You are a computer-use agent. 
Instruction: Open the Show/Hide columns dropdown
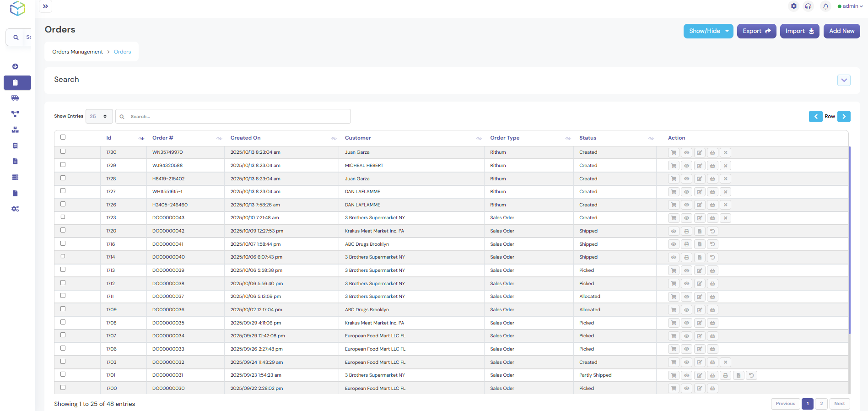click(708, 31)
